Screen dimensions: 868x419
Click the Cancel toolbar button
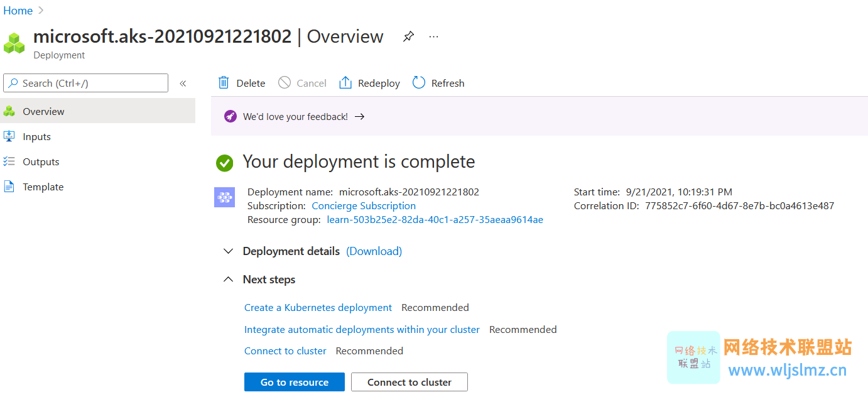(303, 83)
